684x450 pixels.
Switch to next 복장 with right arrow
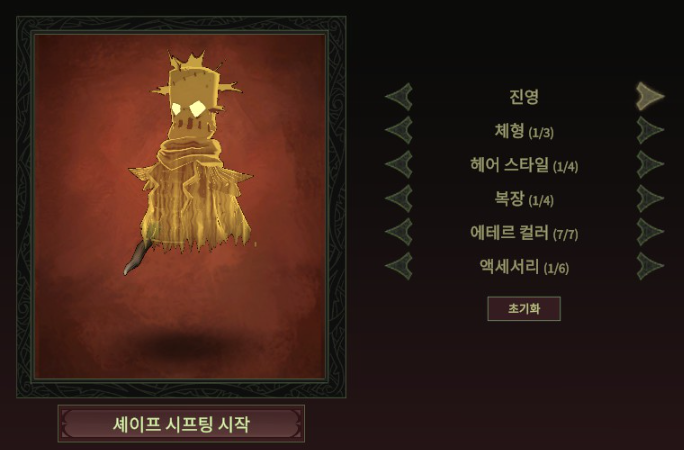click(650, 198)
